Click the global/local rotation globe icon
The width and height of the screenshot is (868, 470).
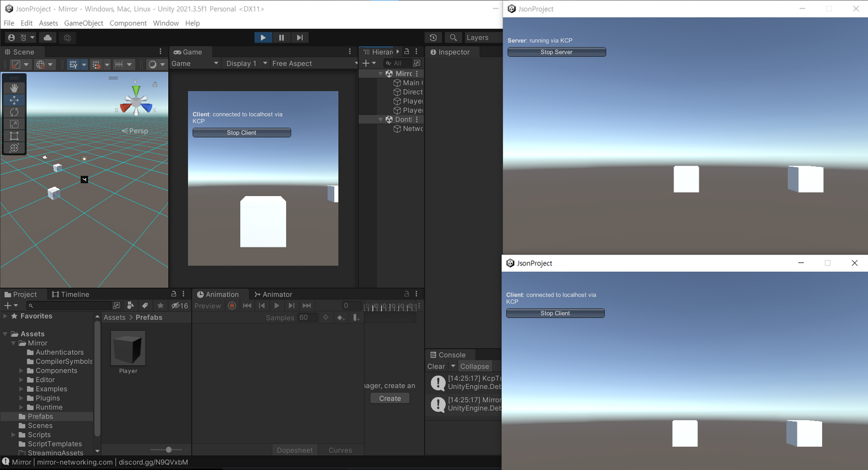[44, 64]
